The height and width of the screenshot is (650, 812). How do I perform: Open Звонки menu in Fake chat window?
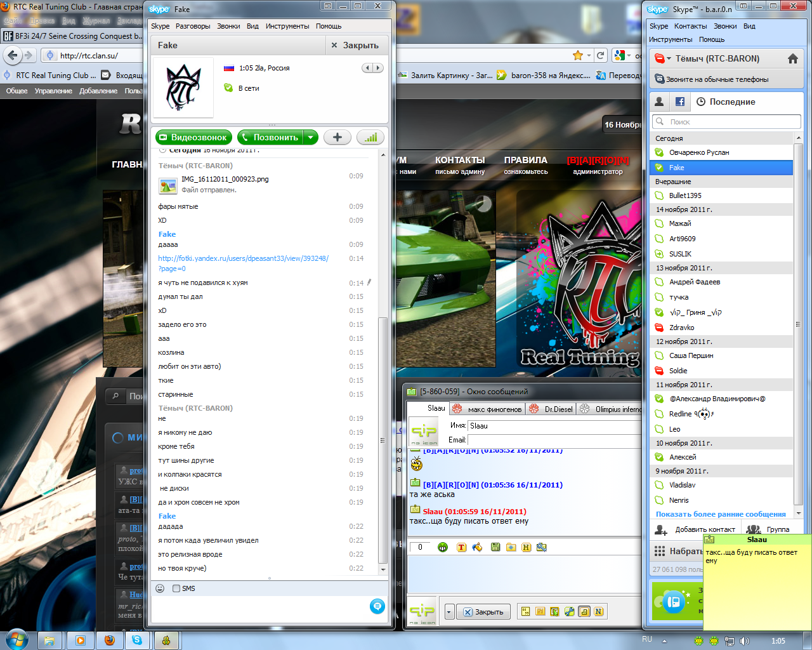pos(228,26)
